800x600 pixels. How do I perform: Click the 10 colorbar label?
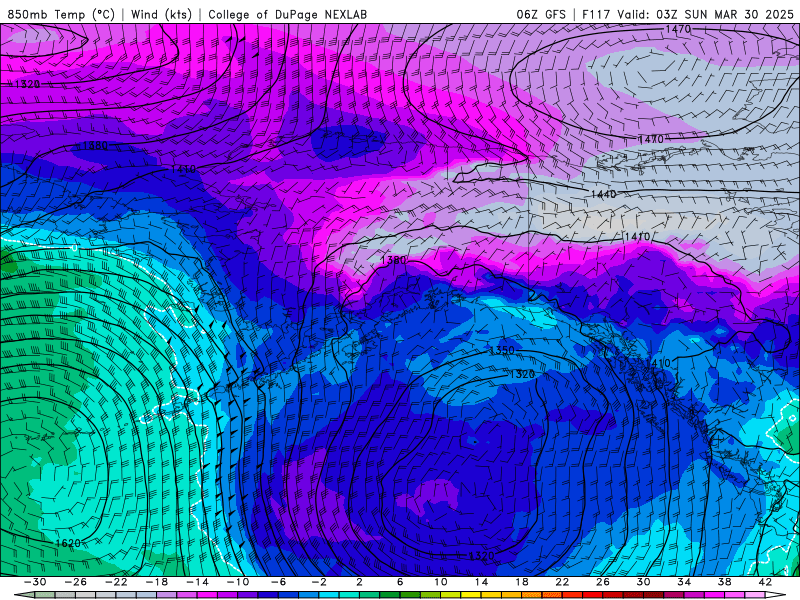pyautogui.click(x=441, y=582)
